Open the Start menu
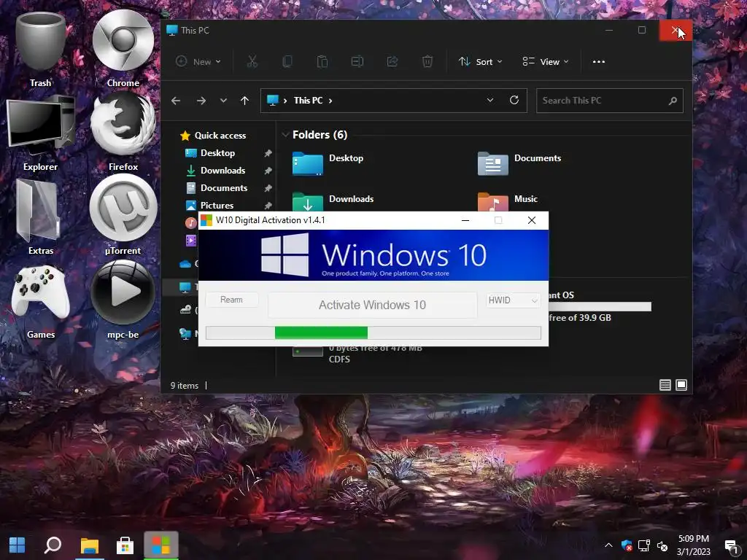Viewport: 747px width, 560px height. (18, 545)
